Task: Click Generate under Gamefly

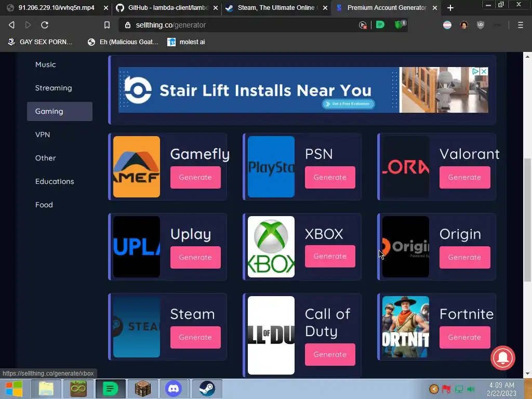Action: point(195,178)
